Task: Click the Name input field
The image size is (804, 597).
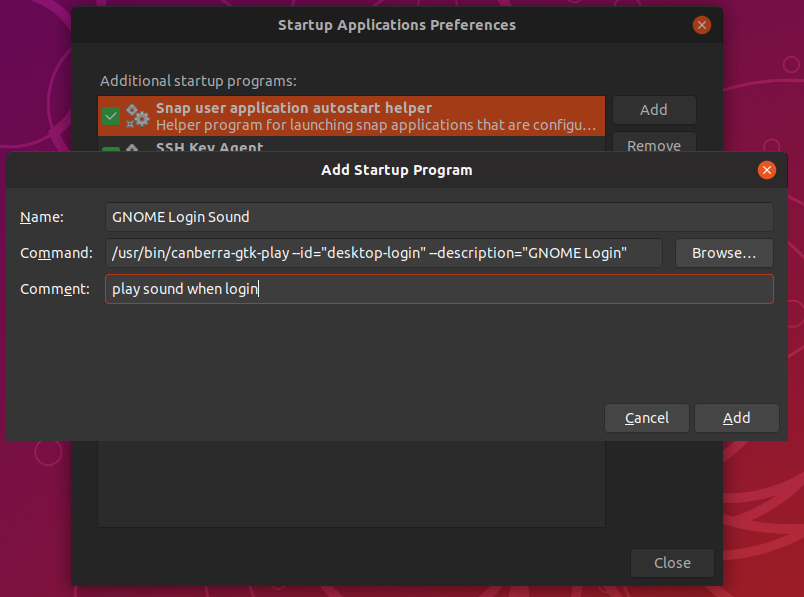Action: click(439, 217)
